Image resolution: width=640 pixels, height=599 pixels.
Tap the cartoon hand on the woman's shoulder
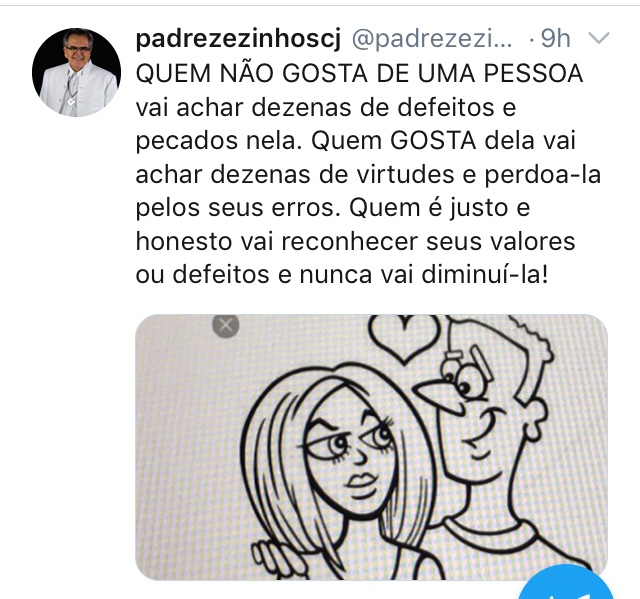click(269, 554)
